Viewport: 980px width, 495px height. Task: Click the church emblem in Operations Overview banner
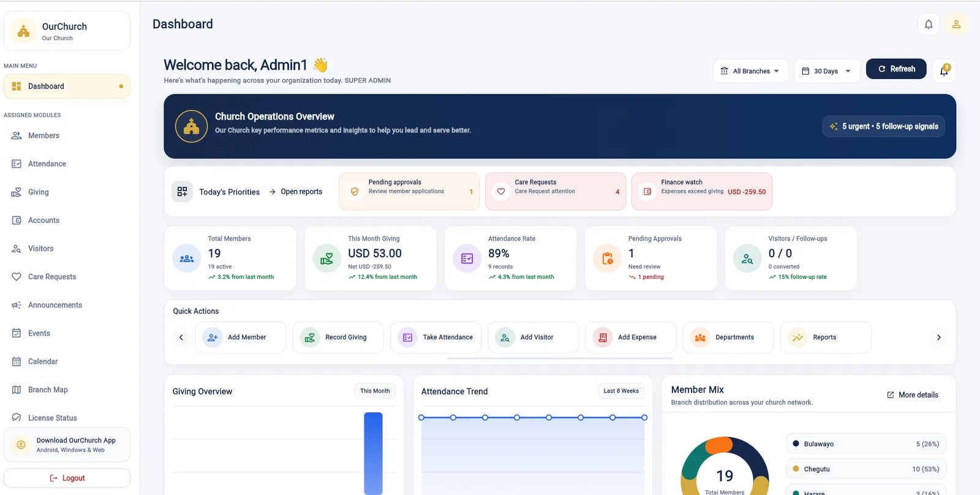(191, 126)
